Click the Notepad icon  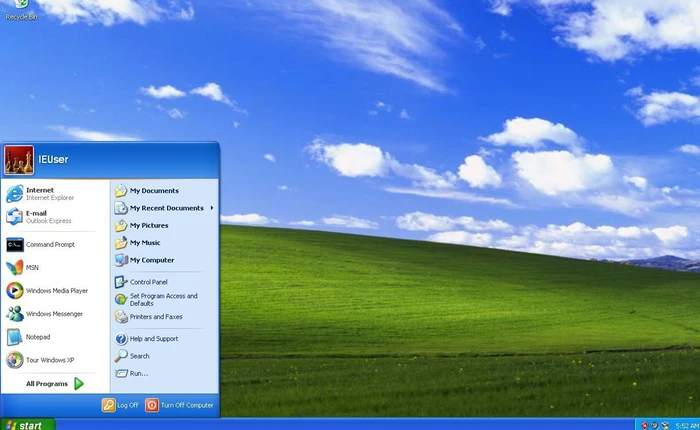point(14,337)
